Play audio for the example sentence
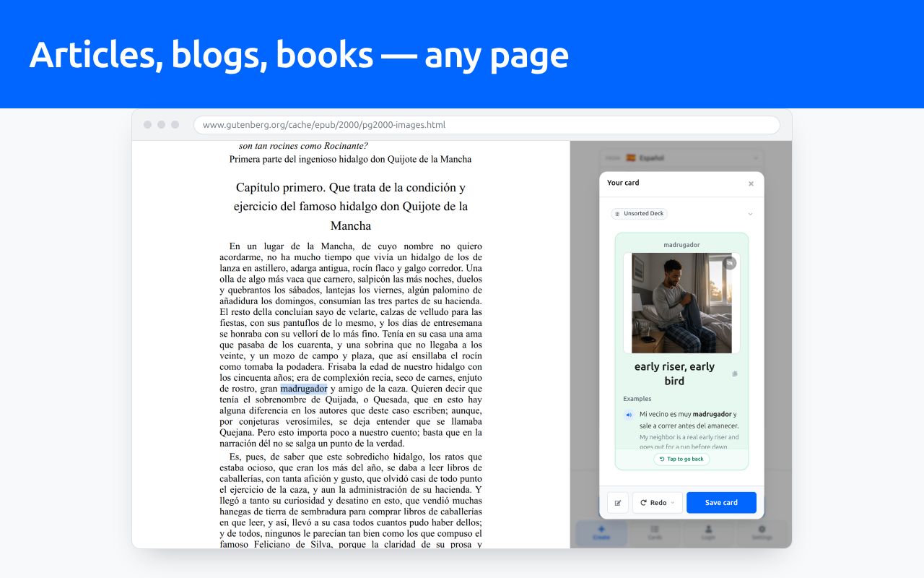Screen dimensions: 924x578 tap(628, 415)
